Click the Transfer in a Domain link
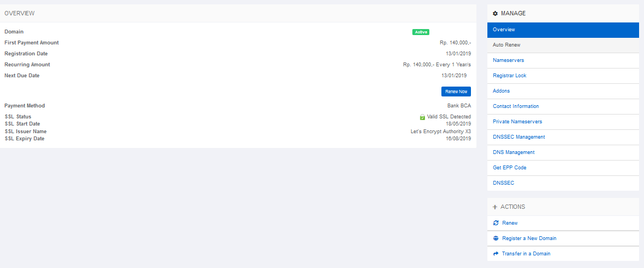The height and width of the screenshot is (268, 644). tap(526, 254)
